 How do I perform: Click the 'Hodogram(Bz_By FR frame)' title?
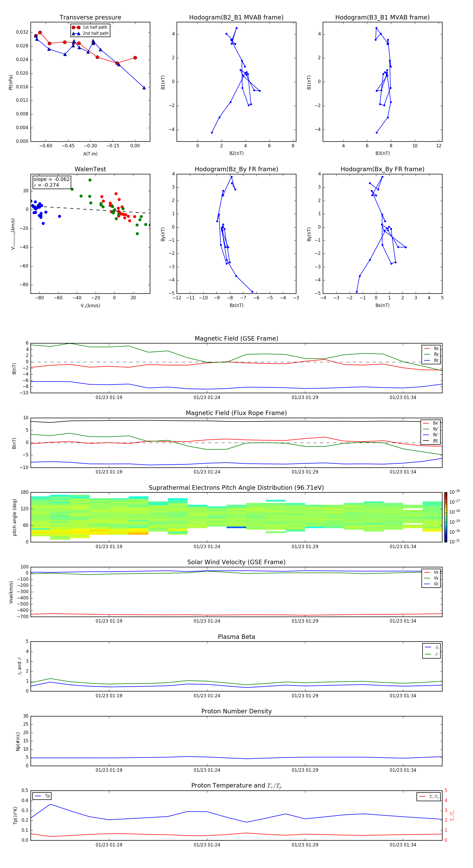point(236,169)
